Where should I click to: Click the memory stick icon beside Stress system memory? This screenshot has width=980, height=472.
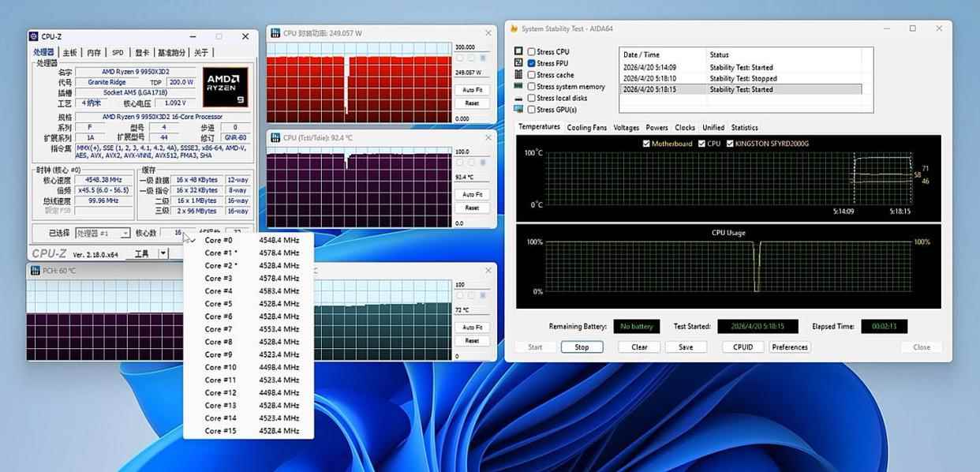(x=518, y=86)
